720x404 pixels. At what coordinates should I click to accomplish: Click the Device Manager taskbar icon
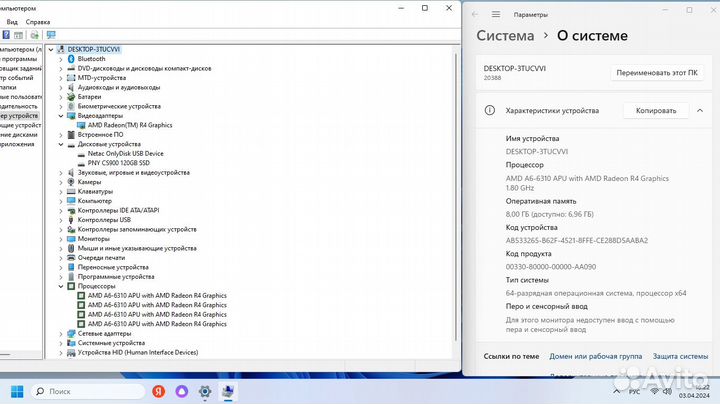(228, 391)
